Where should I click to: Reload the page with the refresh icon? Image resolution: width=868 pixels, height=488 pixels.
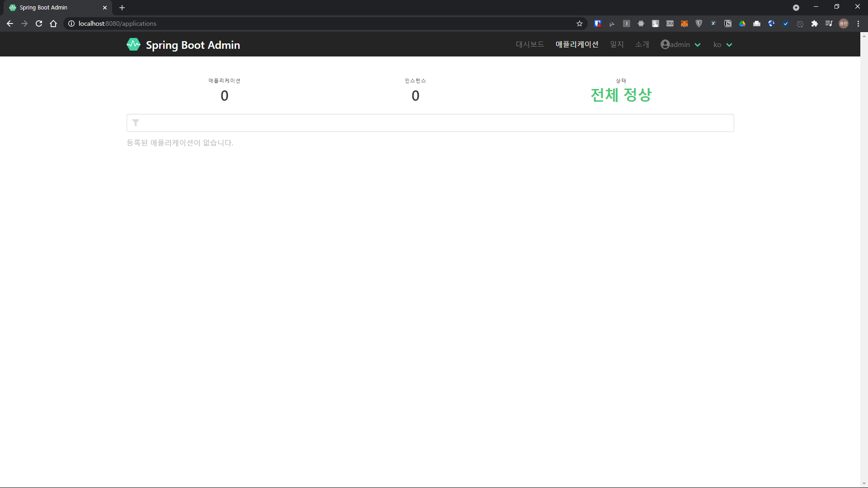tap(39, 23)
